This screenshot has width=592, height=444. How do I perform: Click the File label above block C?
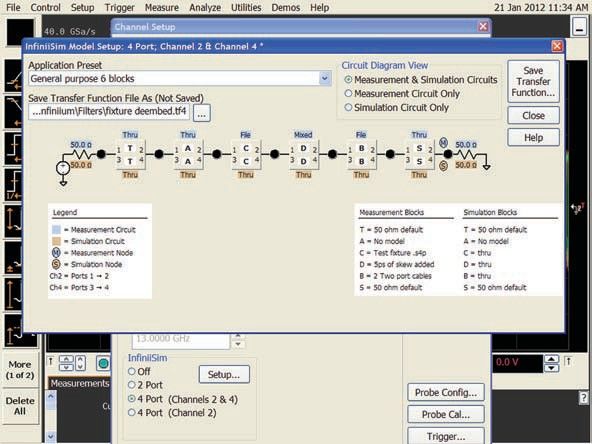click(245, 135)
